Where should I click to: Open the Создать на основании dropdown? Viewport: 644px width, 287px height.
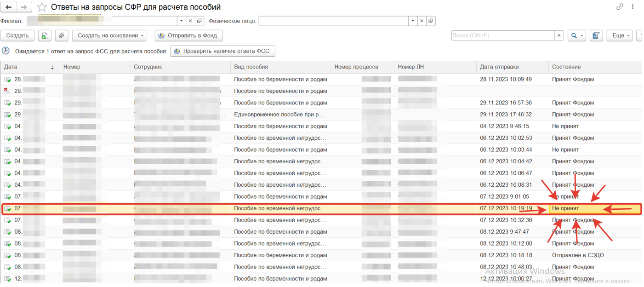point(109,36)
